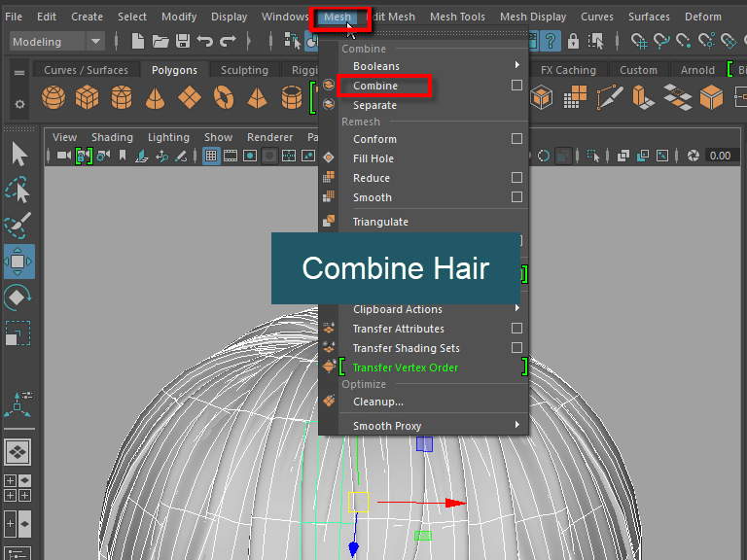Create a polygon cube from shelf
This screenshot has height=560, width=747.
tap(88, 98)
